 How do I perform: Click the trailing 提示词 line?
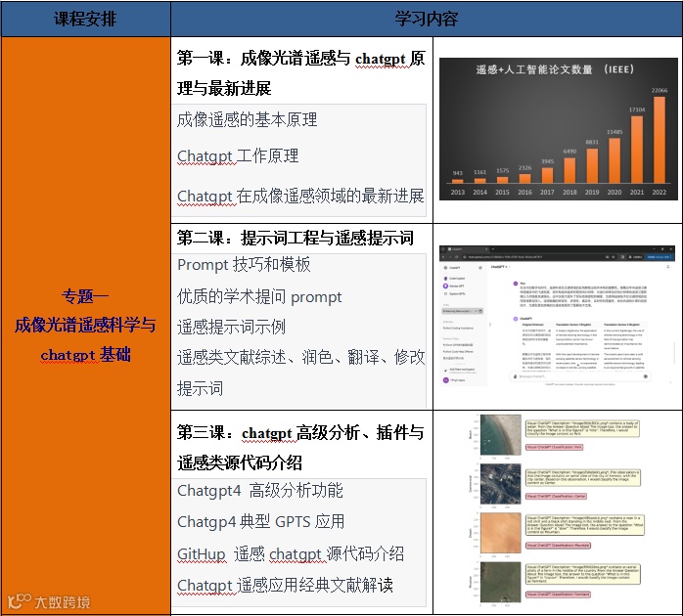200,388
